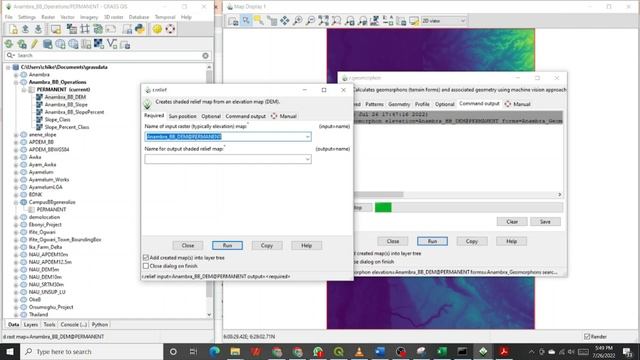
Task: Zoom to selected map layers extent
Action: point(324,21)
